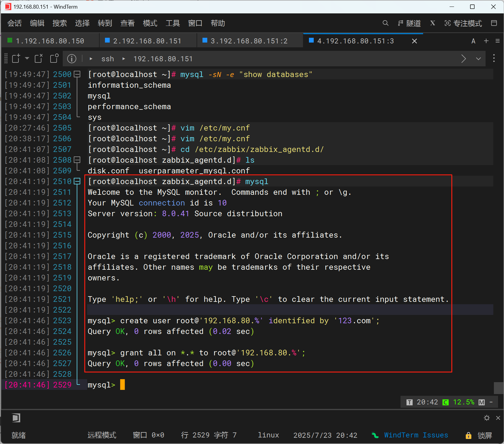Click the vertical scrollbar thumb
This screenshot has width=504, height=444.
pyautogui.click(x=498, y=388)
